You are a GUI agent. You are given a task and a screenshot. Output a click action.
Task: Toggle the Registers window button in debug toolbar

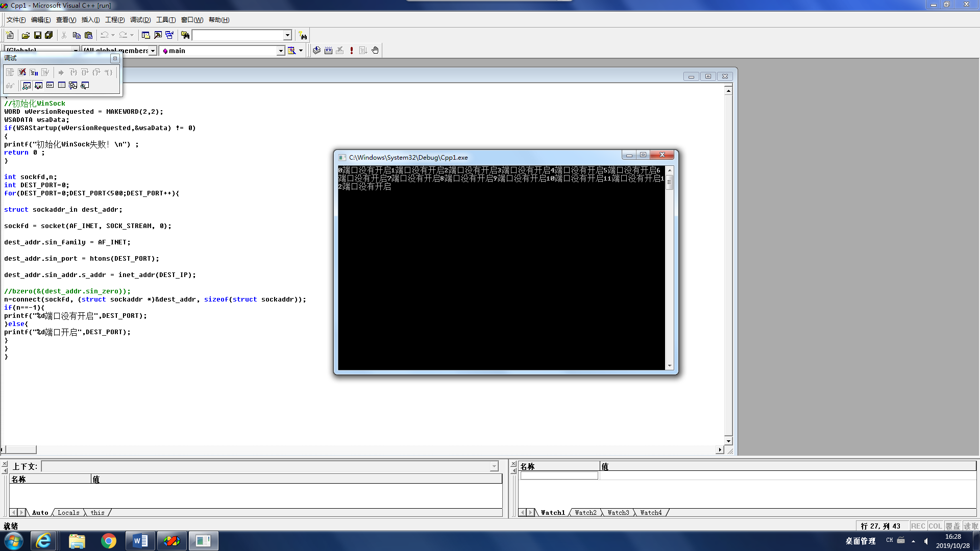(x=50, y=85)
